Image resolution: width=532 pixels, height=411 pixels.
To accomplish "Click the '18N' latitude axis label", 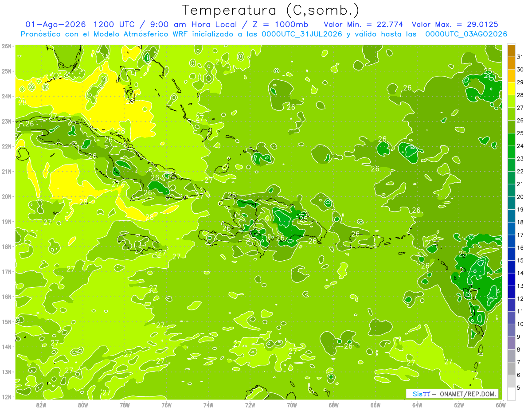I will (7, 247).
